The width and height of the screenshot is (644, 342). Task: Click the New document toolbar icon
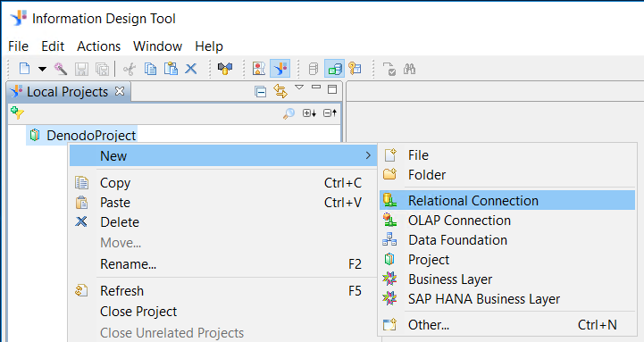coord(25,69)
